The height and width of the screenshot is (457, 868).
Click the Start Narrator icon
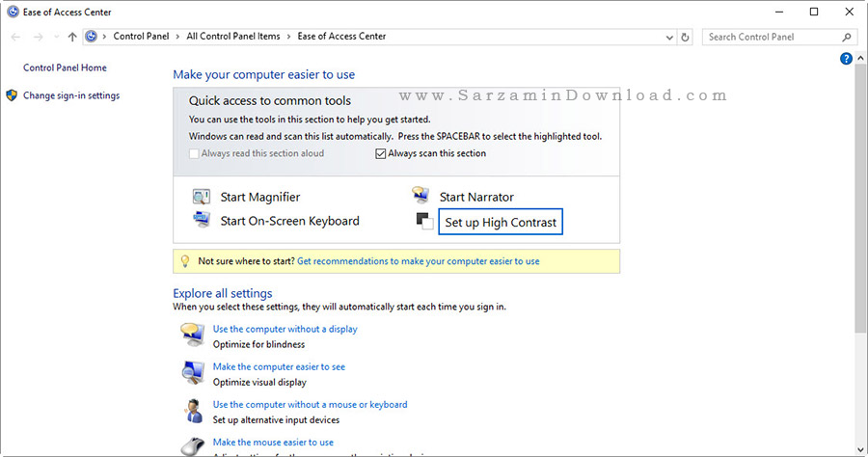(x=420, y=195)
